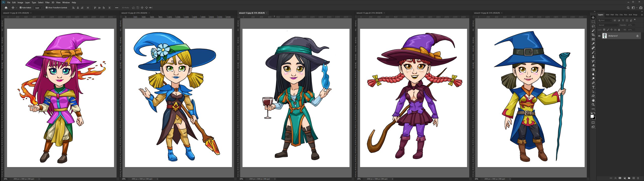Open the Normal blend mode dropdown
Image resolution: width=644 pixels, height=181 pixels.
coord(608,25)
